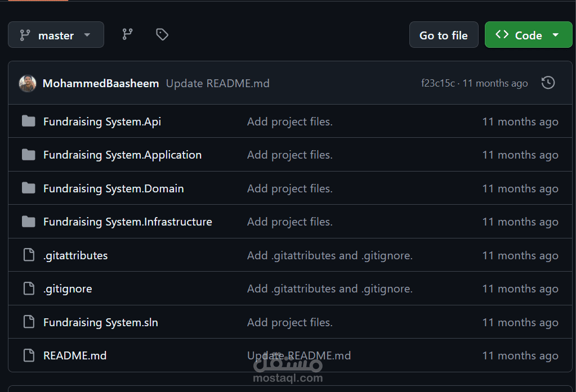Viewport: 576px width, 392px height.
Task: Open the Fundraising System.Domain folder icon
Action: (28, 188)
